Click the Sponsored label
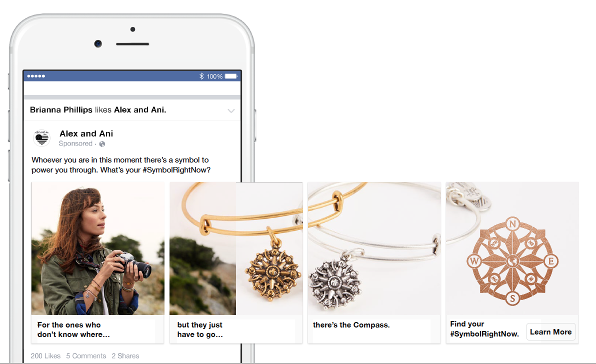Screen dimensions: 596x364 pyautogui.click(x=75, y=143)
